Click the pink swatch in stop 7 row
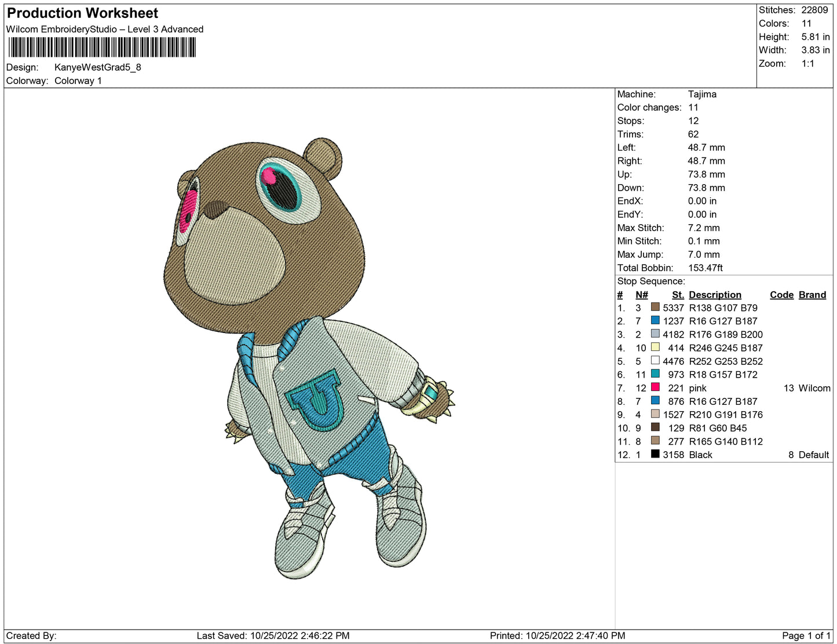This screenshot has width=837, height=644. click(x=655, y=387)
